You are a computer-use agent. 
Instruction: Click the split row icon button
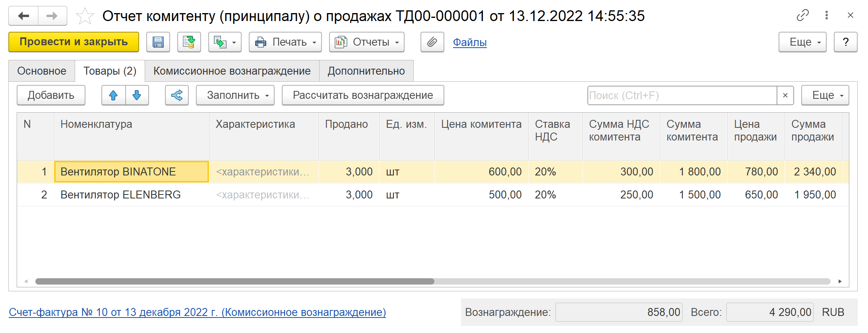tap(176, 95)
